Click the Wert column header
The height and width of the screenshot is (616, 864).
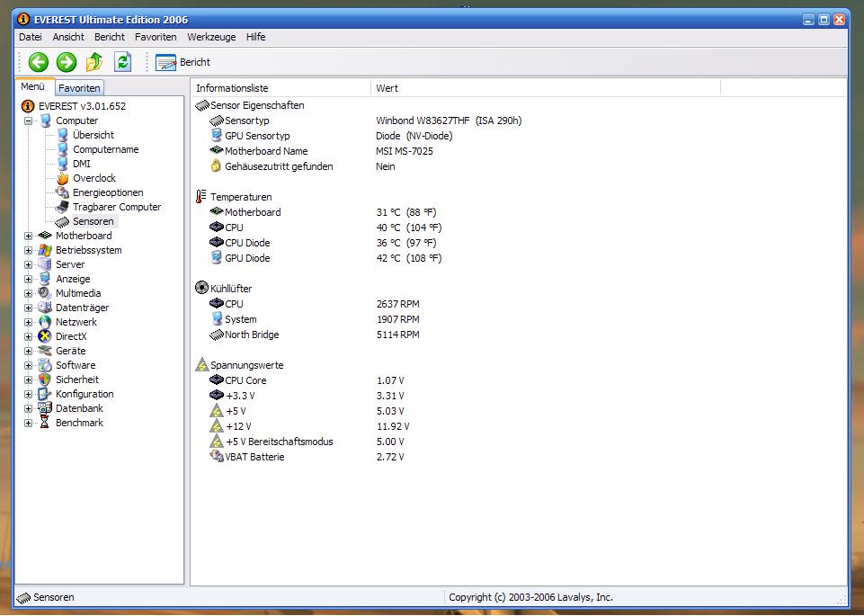546,88
